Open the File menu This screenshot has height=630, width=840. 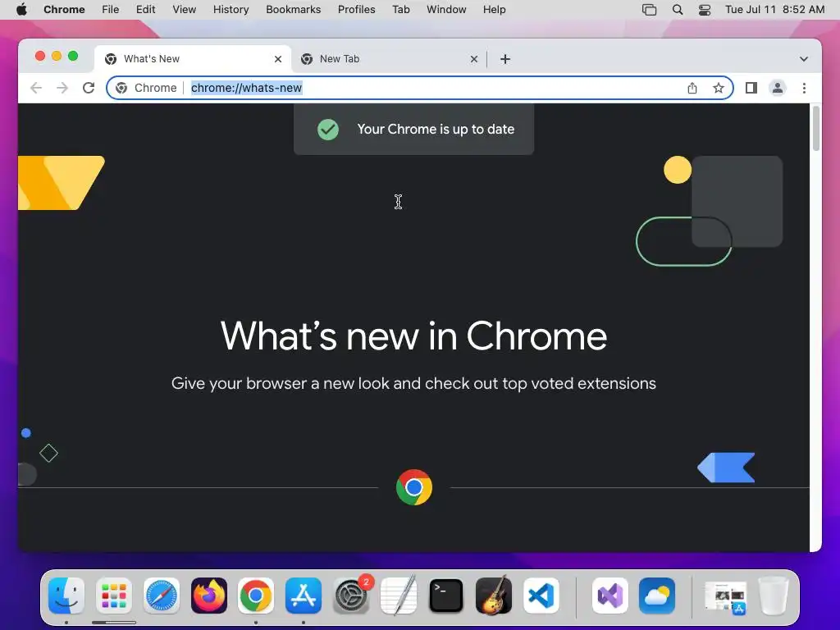coord(111,10)
